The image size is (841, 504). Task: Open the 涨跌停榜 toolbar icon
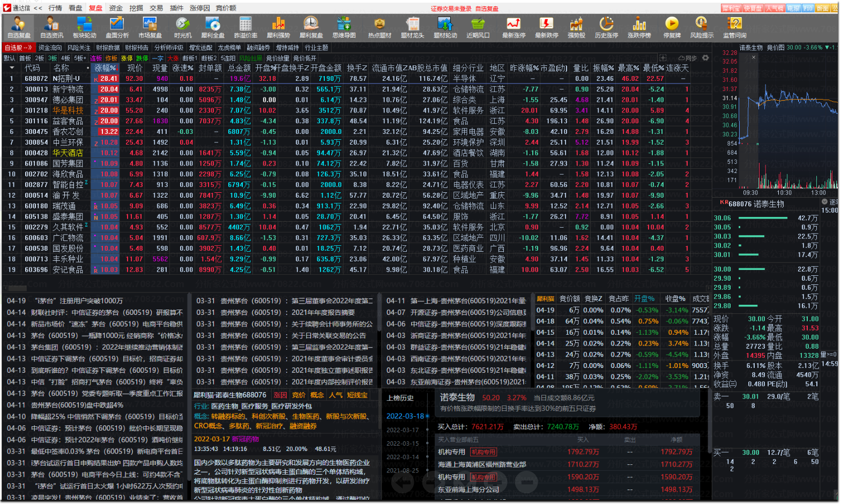(x=639, y=27)
